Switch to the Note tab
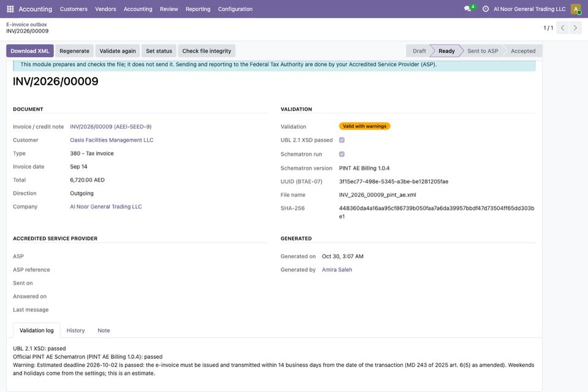Viewport: 588px width, 392px height. [x=104, y=331]
